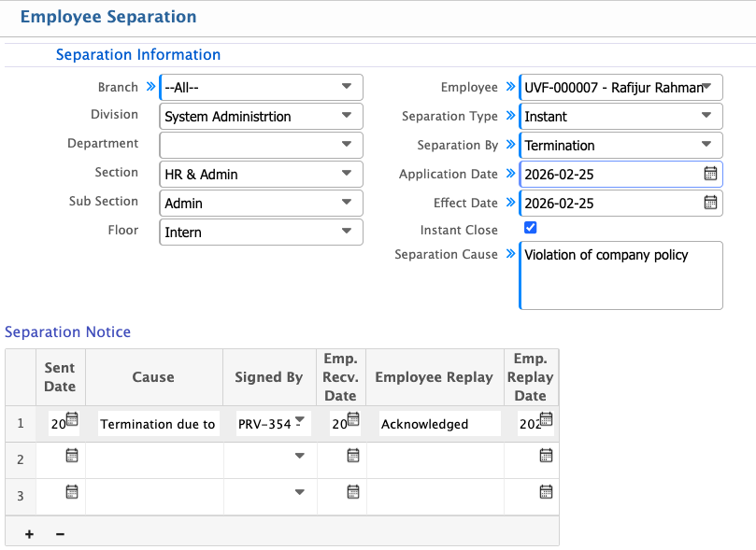Open row 1 Emp. Replay Date calendar
756x550 pixels.
[x=547, y=419]
